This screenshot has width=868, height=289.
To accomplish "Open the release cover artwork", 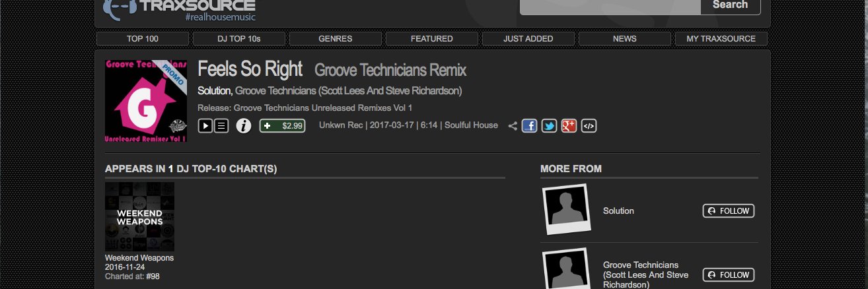I will click(x=146, y=100).
